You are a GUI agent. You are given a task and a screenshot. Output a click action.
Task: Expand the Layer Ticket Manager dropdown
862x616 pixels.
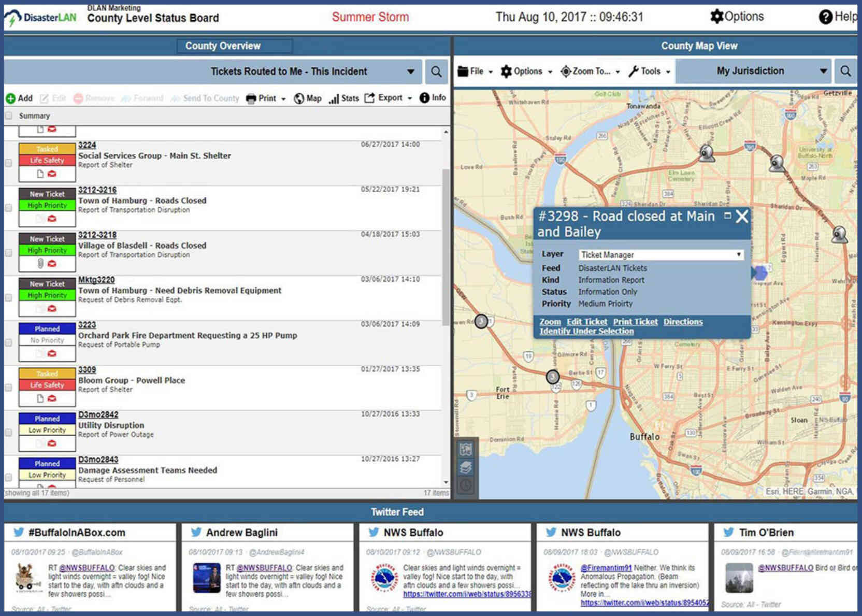tap(738, 255)
